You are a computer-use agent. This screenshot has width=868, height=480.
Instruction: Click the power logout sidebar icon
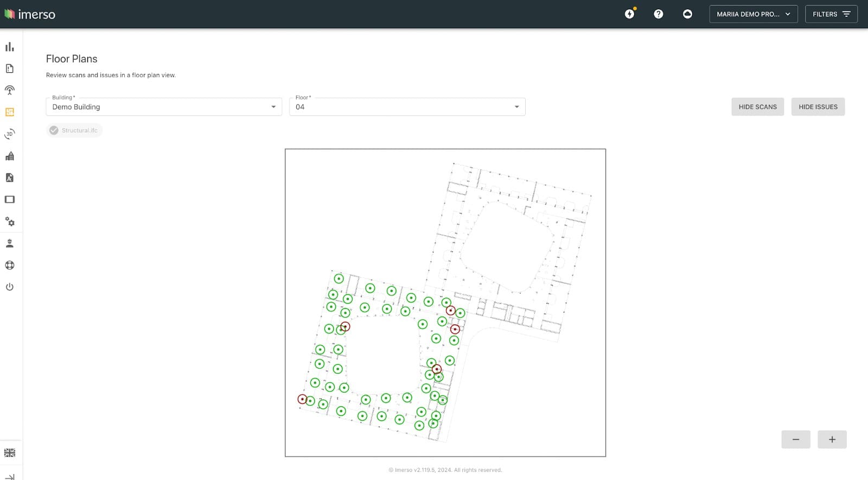[9, 287]
